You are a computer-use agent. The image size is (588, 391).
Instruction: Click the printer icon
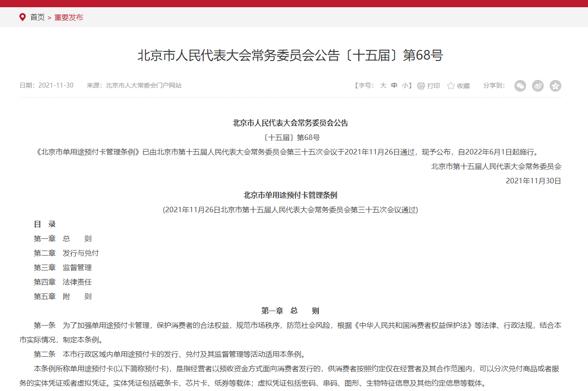point(421,86)
